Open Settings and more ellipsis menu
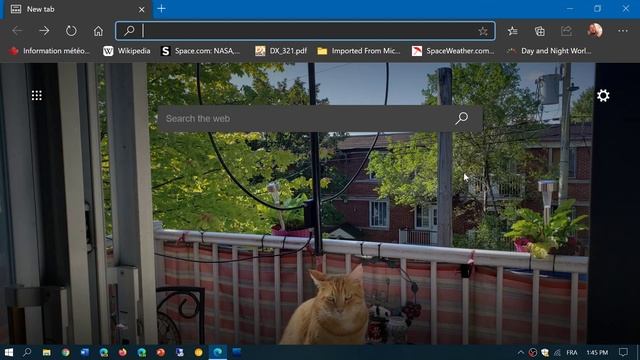The height and width of the screenshot is (360, 640). click(x=623, y=31)
